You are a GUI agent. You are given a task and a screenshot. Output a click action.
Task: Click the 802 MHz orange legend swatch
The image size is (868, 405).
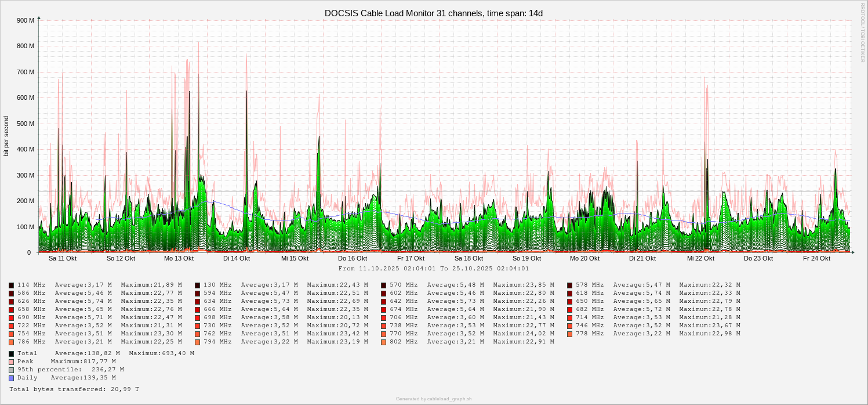[x=384, y=342]
